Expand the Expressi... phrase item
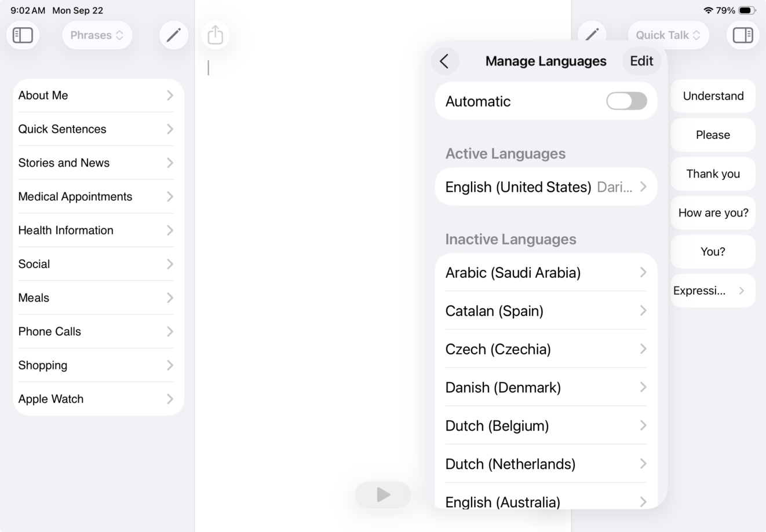The height and width of the screenshot is (532, 766). point(713,291)
